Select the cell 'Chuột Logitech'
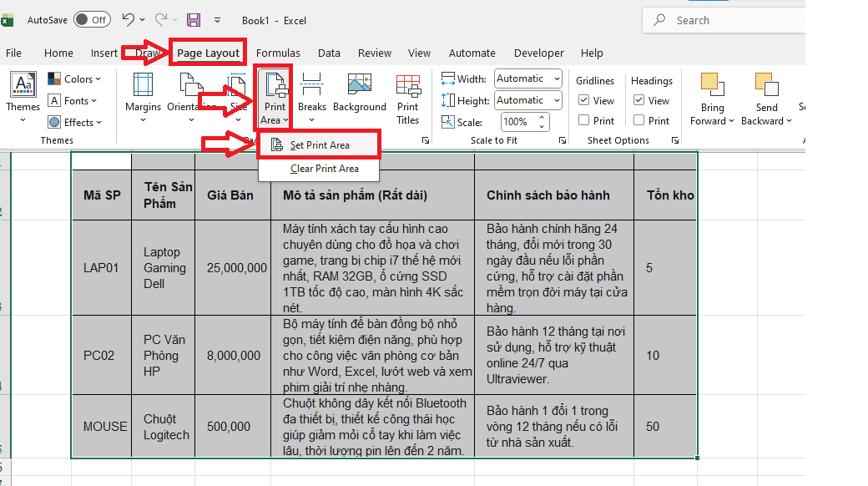Image resolution: width=868 pixels, height=486 pixels. pyautogui.click(x=164, y=427)
